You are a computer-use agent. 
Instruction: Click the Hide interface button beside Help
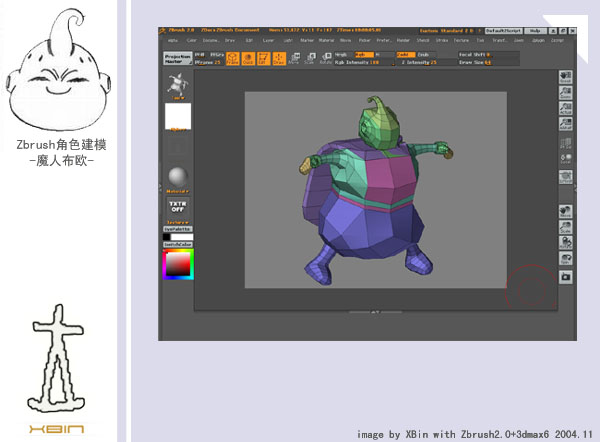pos(553,31)
